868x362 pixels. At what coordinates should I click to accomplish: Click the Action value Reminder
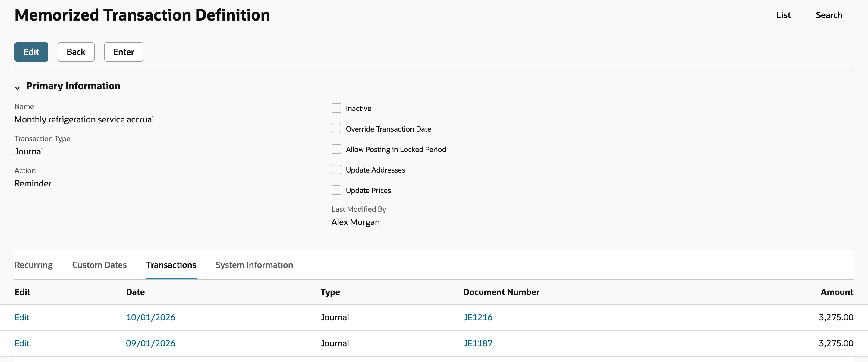(x=33, y=183)
